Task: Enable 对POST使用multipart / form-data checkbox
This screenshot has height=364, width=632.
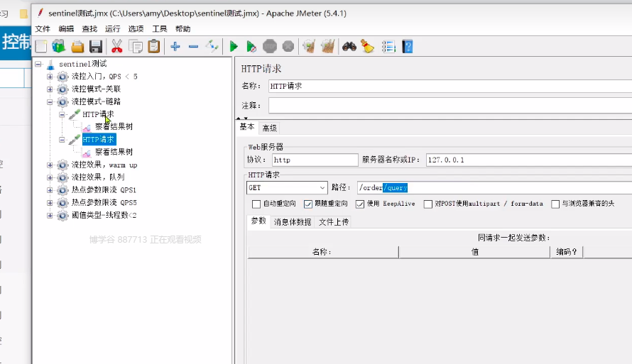Action: click(428, 204)
